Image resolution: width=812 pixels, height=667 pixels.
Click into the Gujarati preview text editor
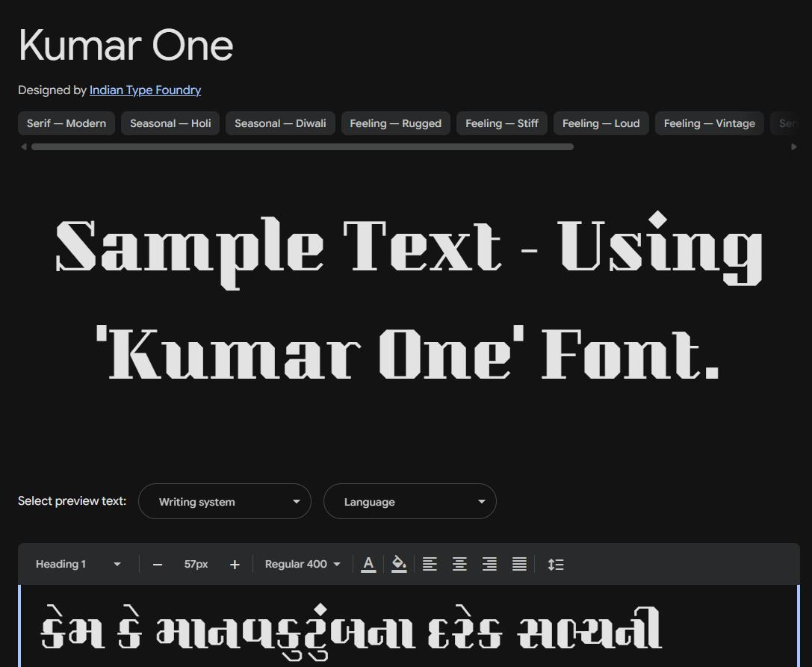coord(409,626)
